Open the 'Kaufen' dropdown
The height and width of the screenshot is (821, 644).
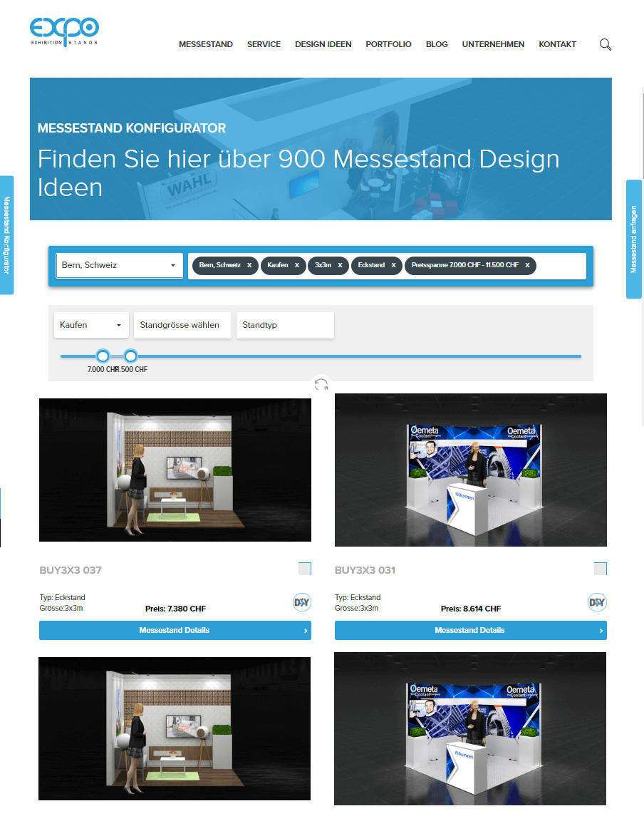tap(91, 325)
